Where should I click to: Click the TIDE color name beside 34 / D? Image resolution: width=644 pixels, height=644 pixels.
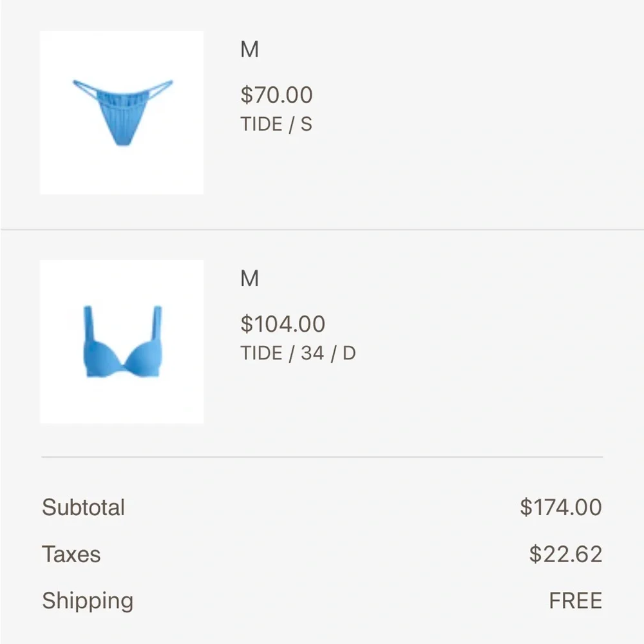tap(261, 353)
